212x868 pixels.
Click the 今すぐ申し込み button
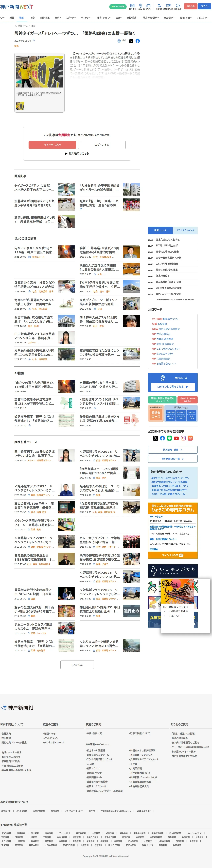pyautogui.click(x=52, y=145)
